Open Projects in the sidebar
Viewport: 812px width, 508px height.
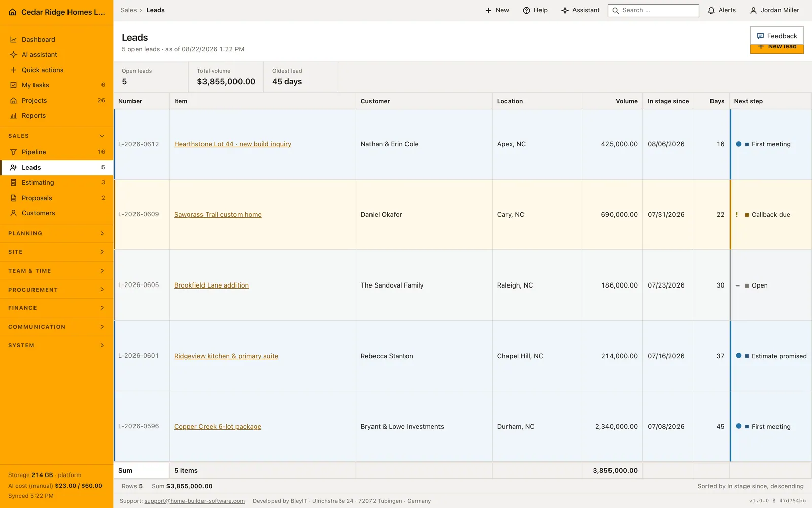coord(56,101)
